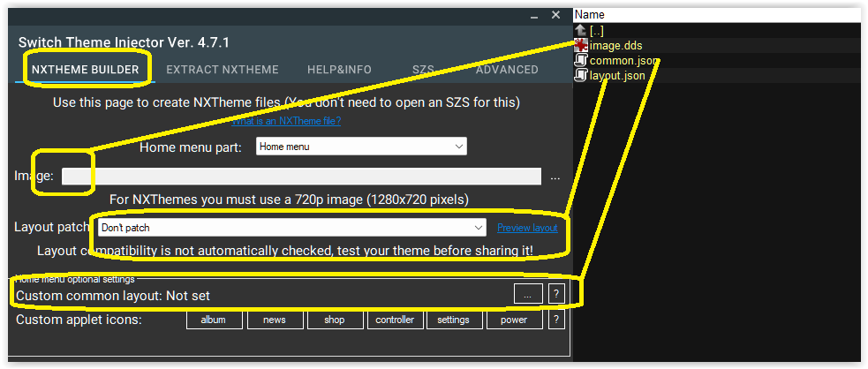Image resolution: width=868 pixels, height=369 pixels.
Task: Click the parent folder up-arrow icon
Action: (x=581, y=31)
